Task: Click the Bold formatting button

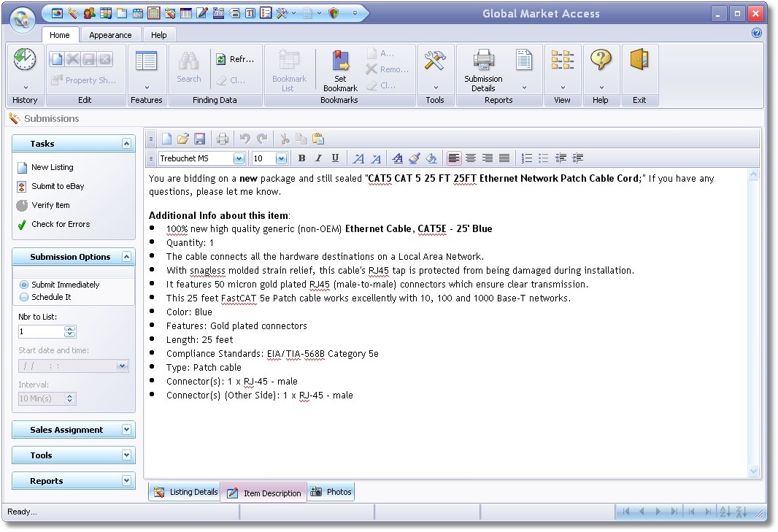Action: click(x=302, y=158)
